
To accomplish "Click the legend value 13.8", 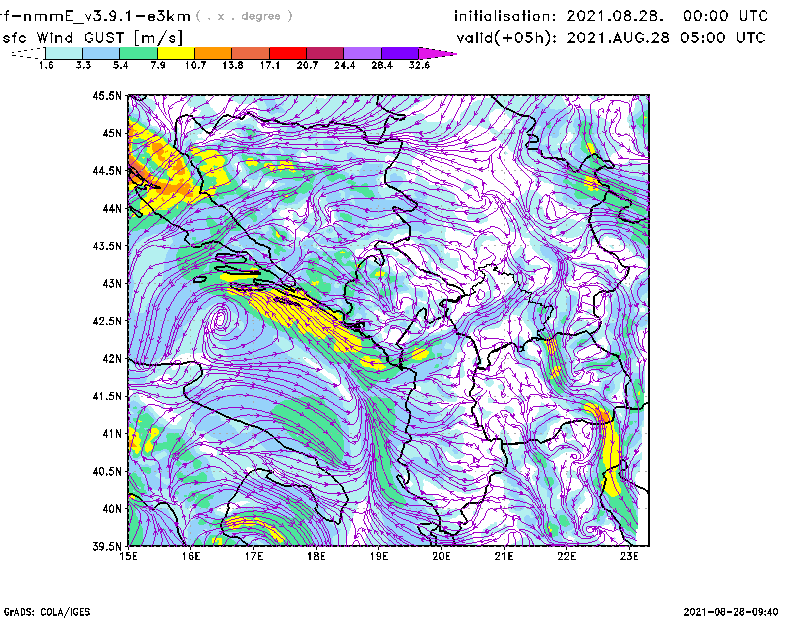I will [x=233, y=65].
